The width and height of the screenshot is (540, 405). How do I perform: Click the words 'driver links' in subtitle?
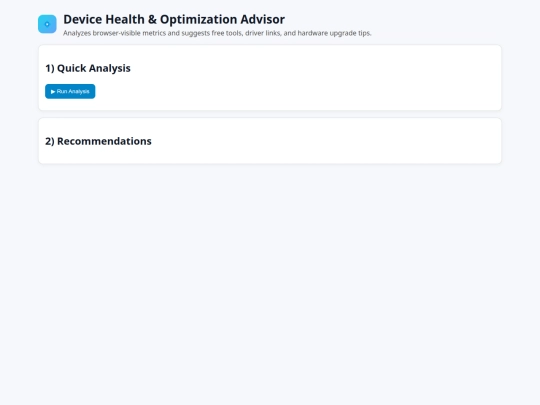tap(263, 33)
